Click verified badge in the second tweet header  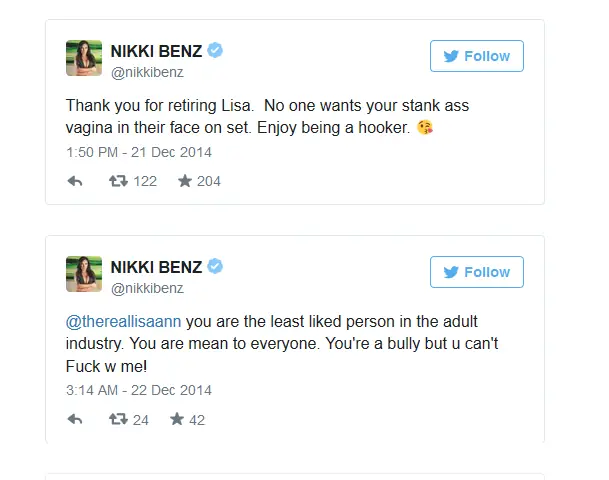[x=215, y=267]
